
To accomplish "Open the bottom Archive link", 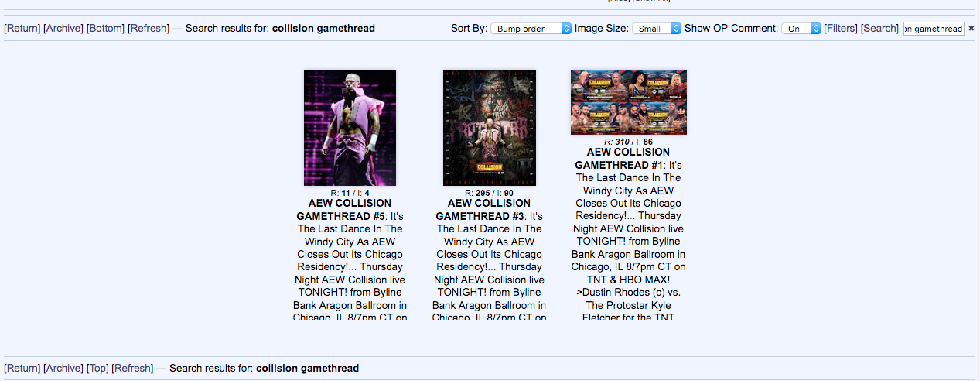I will point(63,369).
